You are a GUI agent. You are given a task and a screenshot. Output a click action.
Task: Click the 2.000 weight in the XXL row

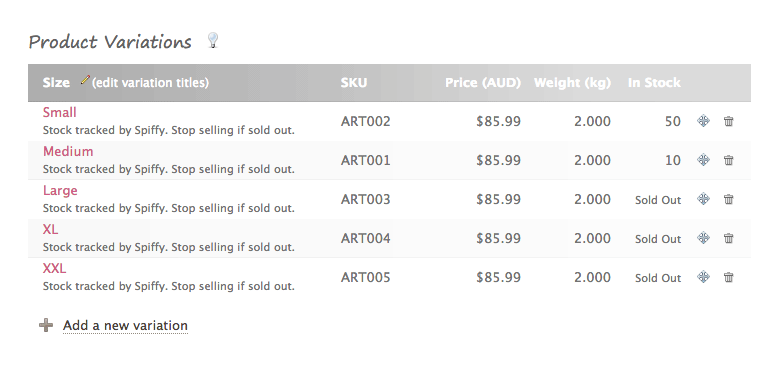pyautogui.click(x=592, y=277)
